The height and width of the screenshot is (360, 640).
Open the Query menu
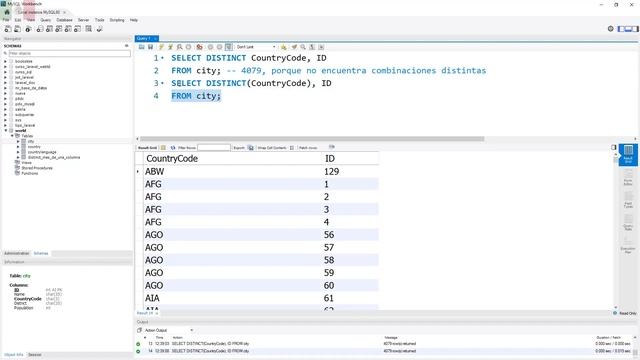point(46,20)
